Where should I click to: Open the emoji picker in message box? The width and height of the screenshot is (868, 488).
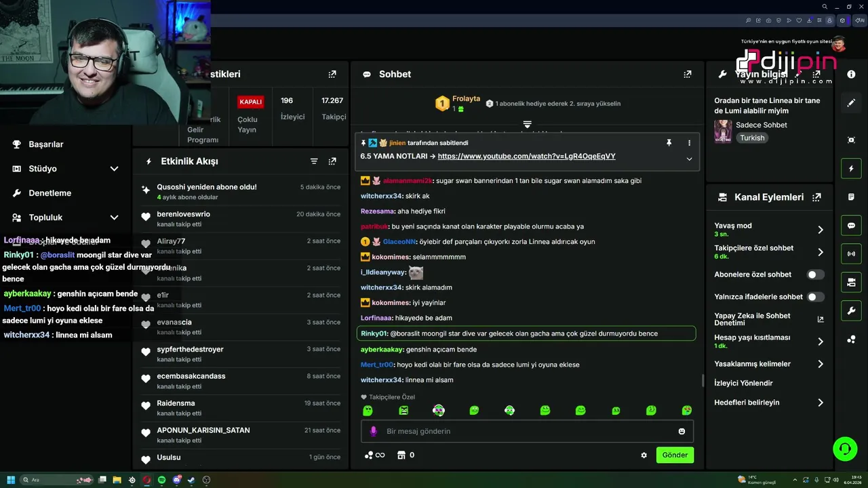coord(682,431)
